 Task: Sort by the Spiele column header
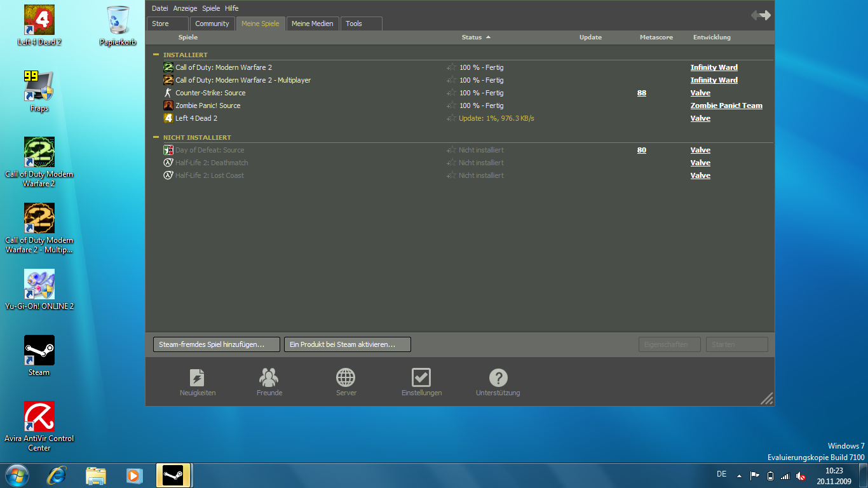188,37
